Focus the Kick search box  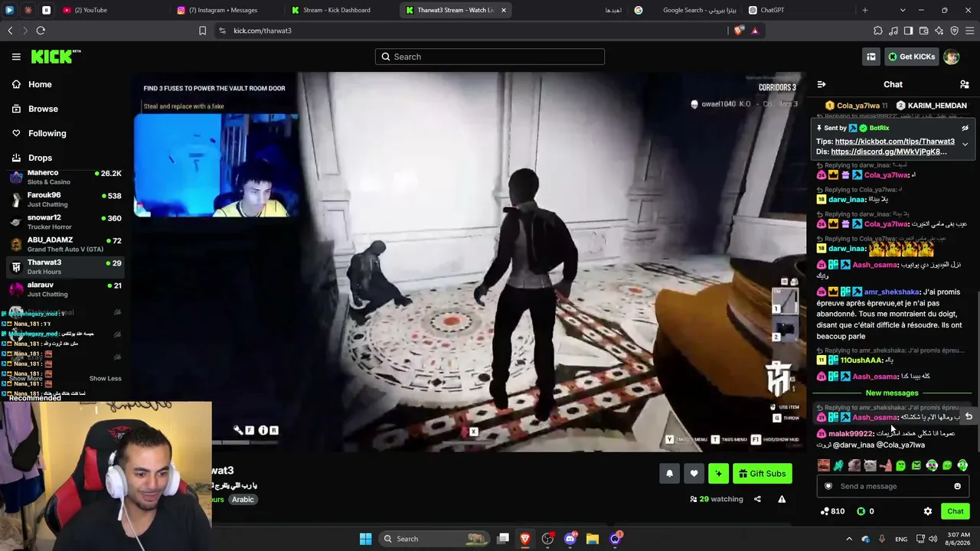click(x=490, y=57)
